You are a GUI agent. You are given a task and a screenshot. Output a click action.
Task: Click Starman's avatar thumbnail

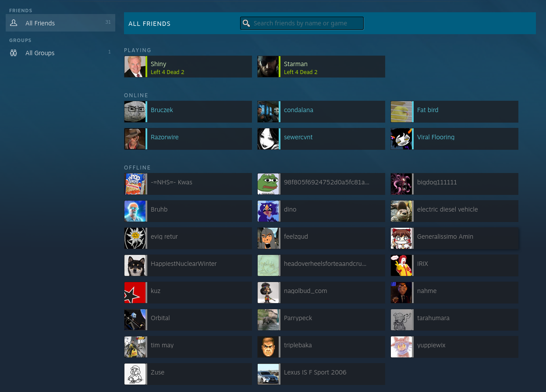[x=268, y=67]
